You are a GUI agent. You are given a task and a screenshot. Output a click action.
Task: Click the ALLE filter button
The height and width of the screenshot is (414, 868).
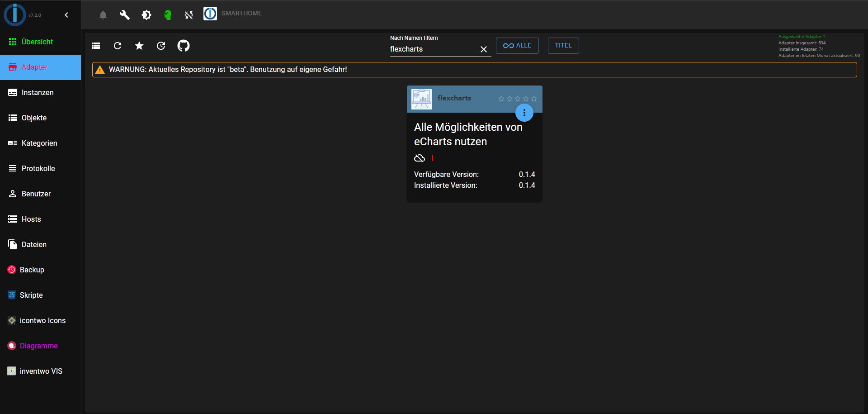(517, 46)
